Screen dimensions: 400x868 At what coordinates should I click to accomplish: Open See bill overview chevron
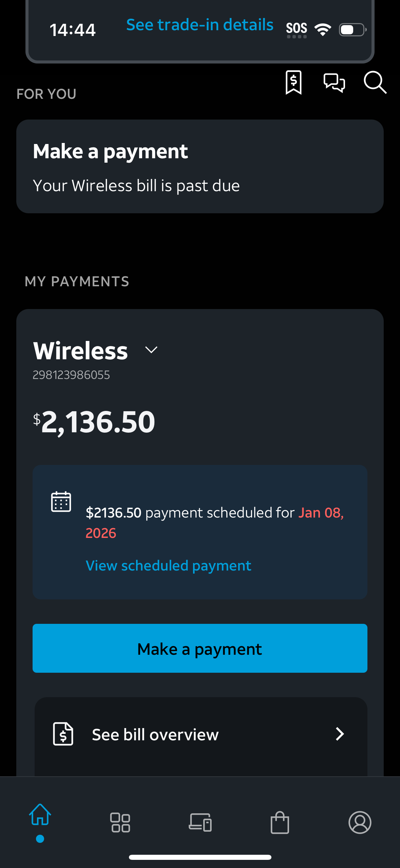point(340,734)
